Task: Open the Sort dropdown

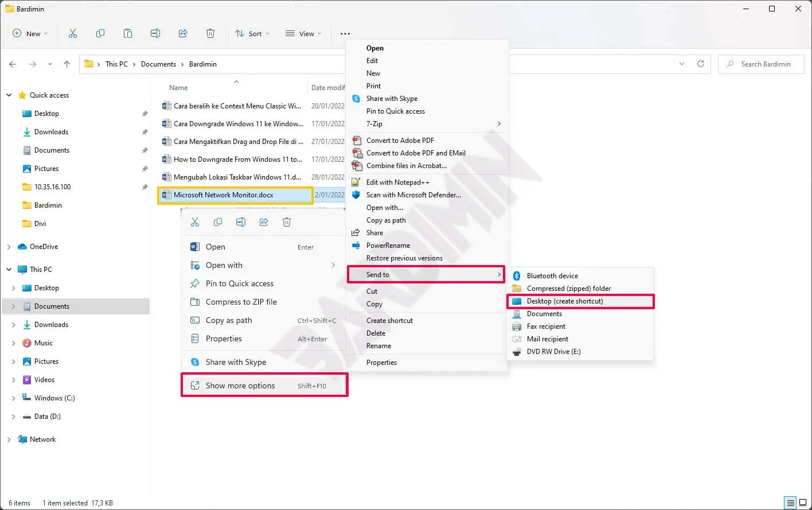Action: [x=252, y=34]
